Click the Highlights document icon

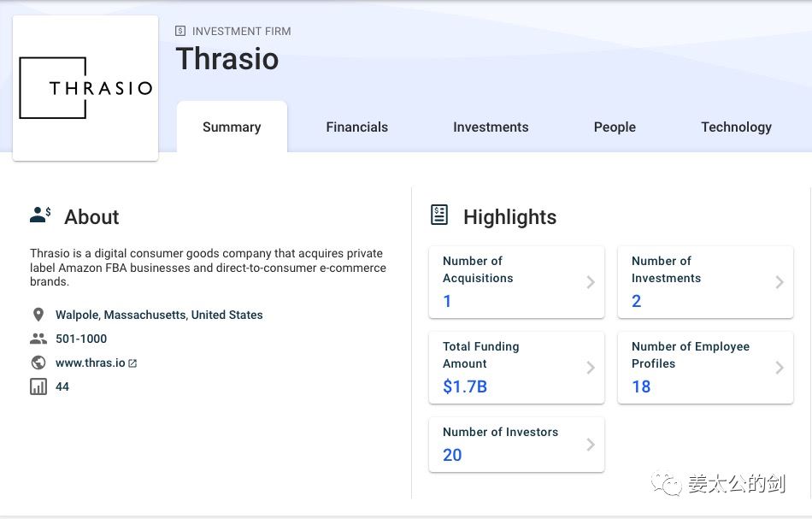pyautogui.click(x=439, y=215)
